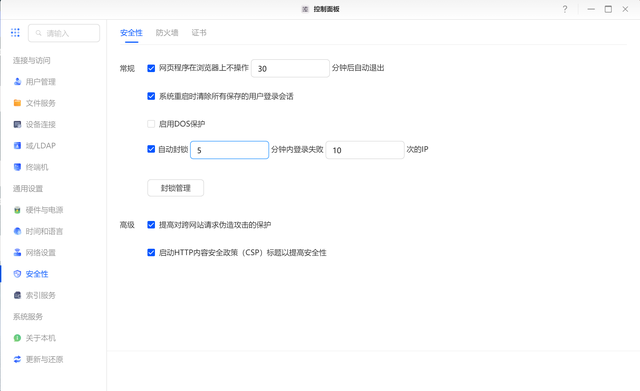Close the control panel window
The width and height of the screenshot is (640, 391).
(x=625, y=9)
